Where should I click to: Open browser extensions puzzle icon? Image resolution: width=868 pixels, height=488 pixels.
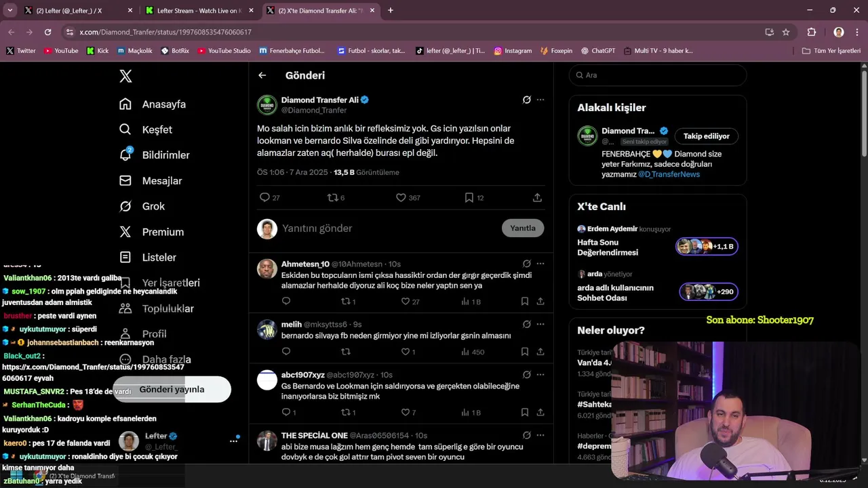coord(812,32)
